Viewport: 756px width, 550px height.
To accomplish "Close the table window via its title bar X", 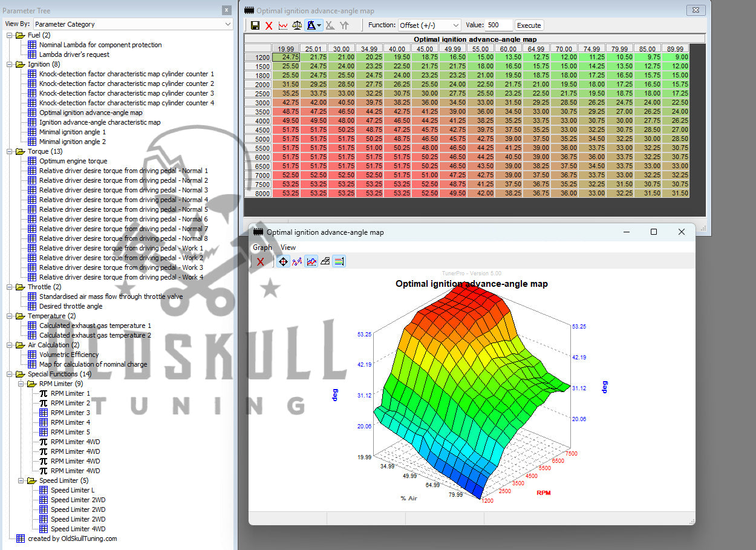I will coord(697,10).
